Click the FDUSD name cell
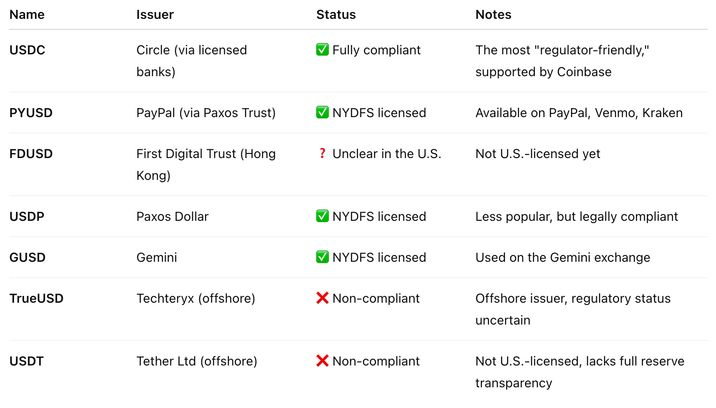 pyautogui.click(x=31, y=154)
